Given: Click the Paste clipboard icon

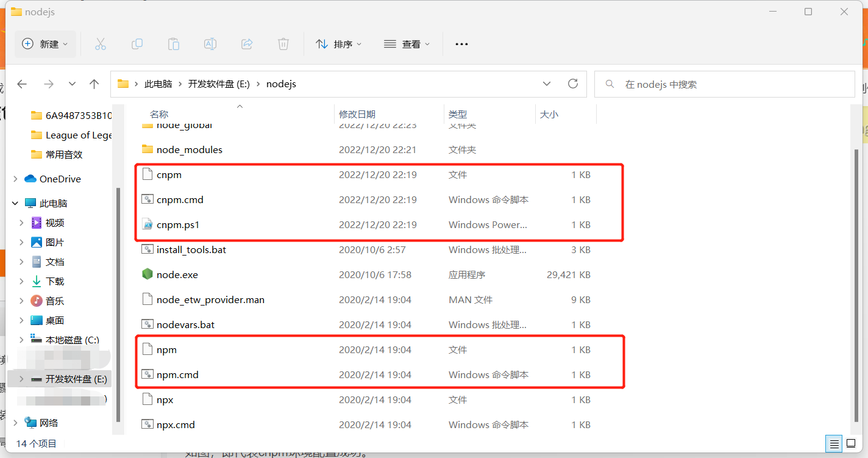Looking at the screenshot, I should 174,44.
